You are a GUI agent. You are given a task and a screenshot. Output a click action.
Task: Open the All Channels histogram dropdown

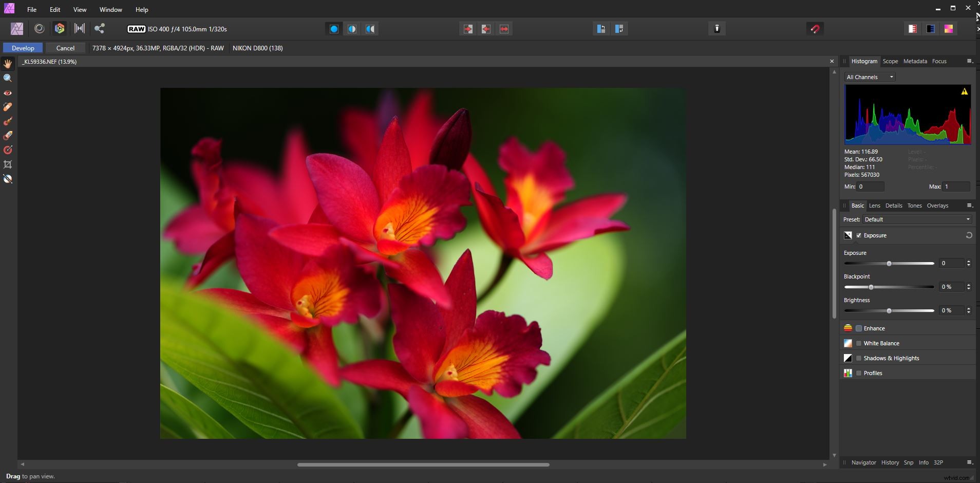tap(870, 77)
